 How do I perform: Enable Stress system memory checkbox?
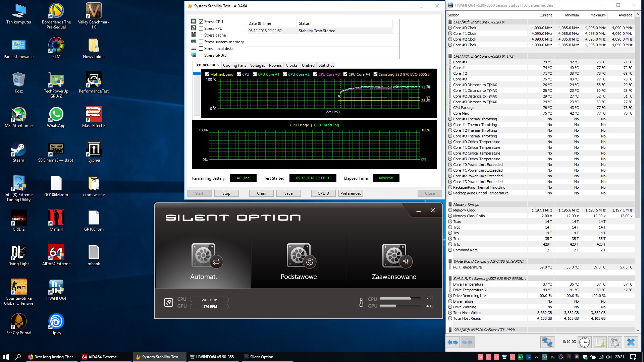point(201,42)
